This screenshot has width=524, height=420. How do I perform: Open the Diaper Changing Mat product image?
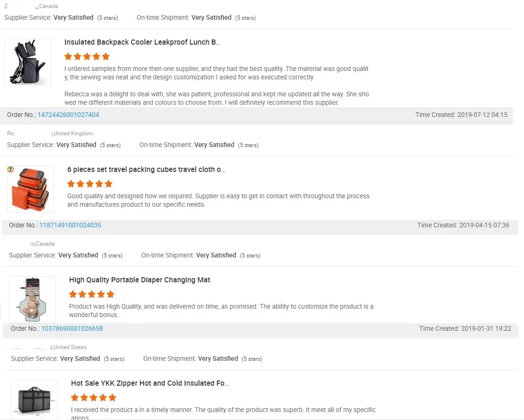(x=32, y=299)
